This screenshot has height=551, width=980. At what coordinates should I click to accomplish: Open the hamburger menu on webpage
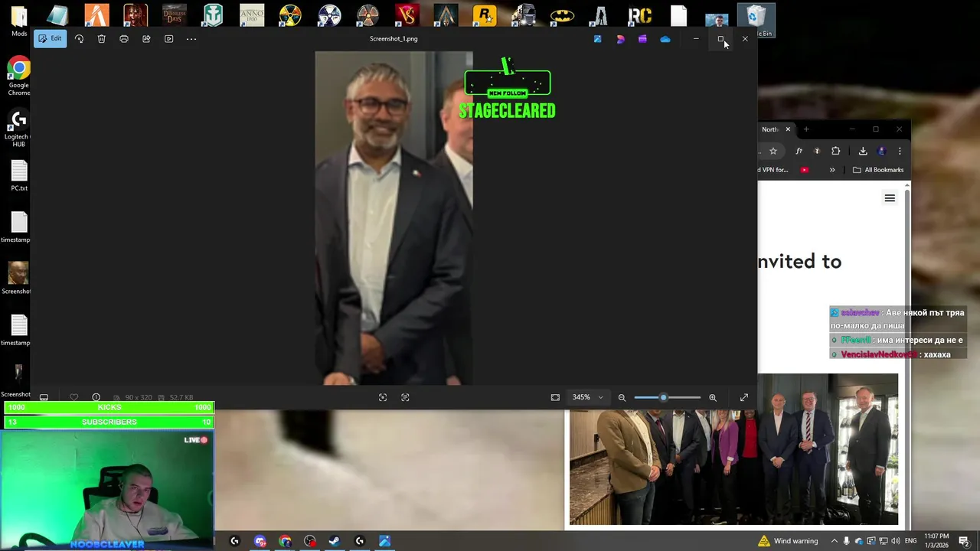[x=890, y=198]
